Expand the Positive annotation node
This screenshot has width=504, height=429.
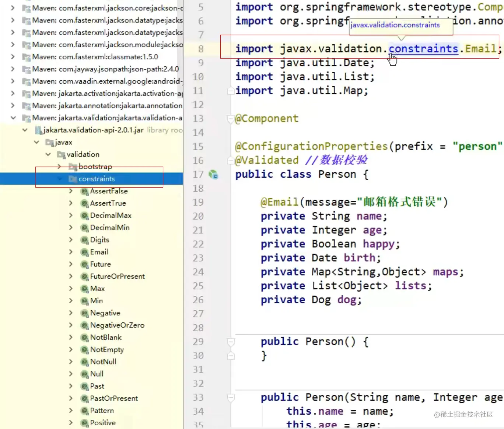(x=71, y=422)
